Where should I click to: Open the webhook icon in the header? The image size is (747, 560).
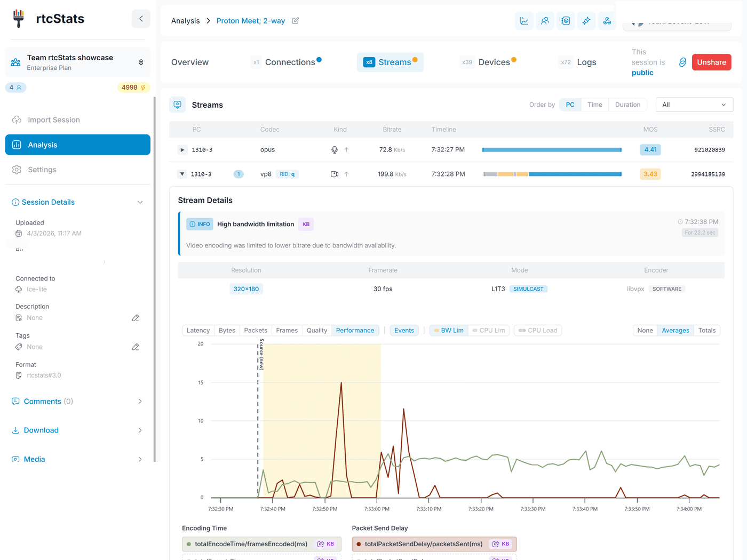(x=607, y=21)
